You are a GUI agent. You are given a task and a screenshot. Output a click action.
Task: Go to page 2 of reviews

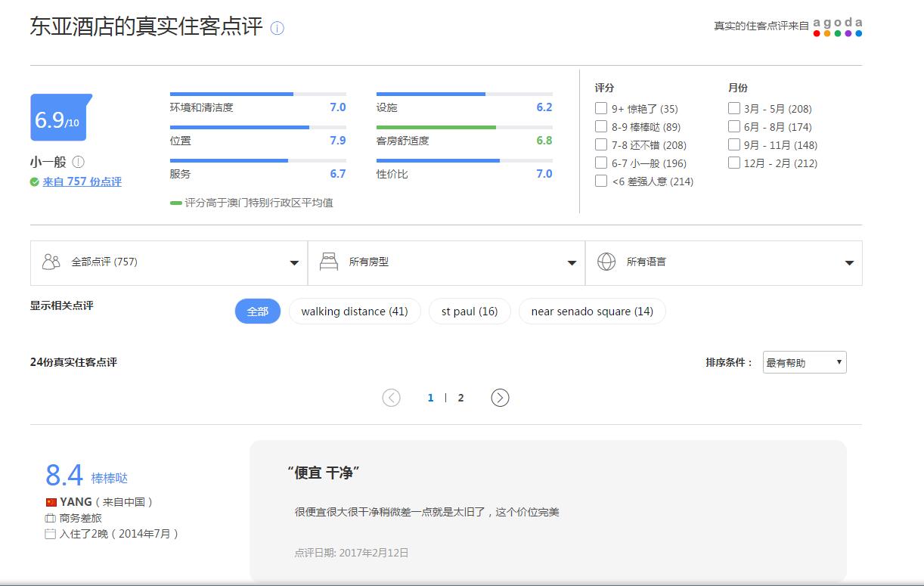tap(460, 398)
